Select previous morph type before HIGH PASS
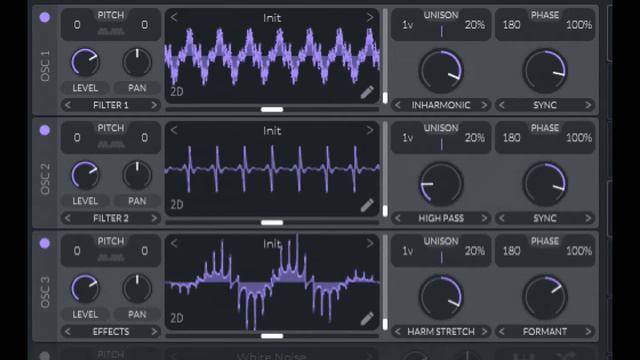This screenshot has width=640, height=360. click(x=398, y=218)
